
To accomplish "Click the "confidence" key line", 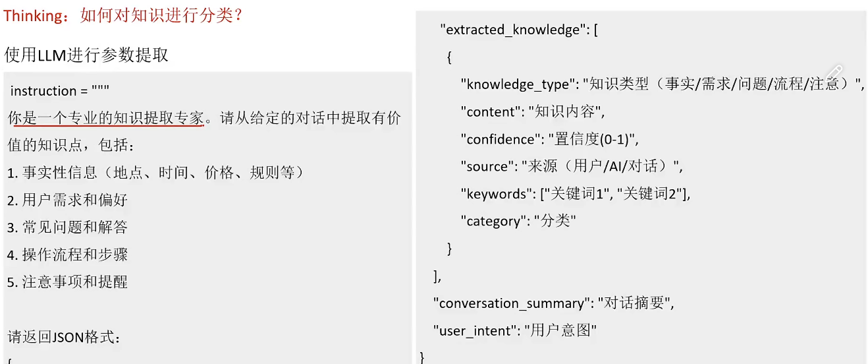I will [550, 139].
